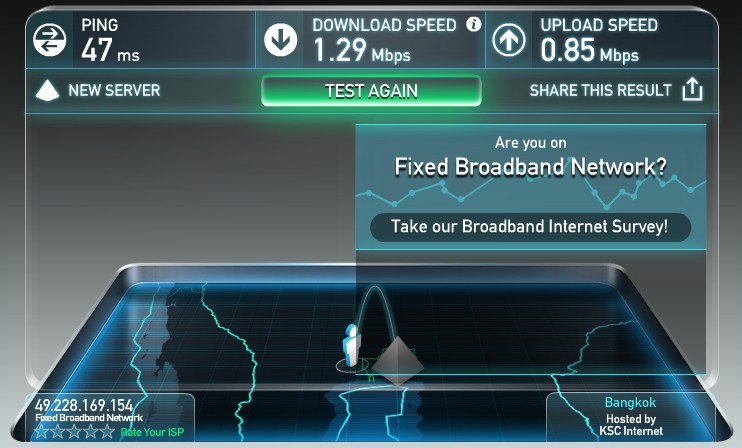The image size is (742, 448).
Task: Click the Bangkok server location label
Action: point(630,403)
